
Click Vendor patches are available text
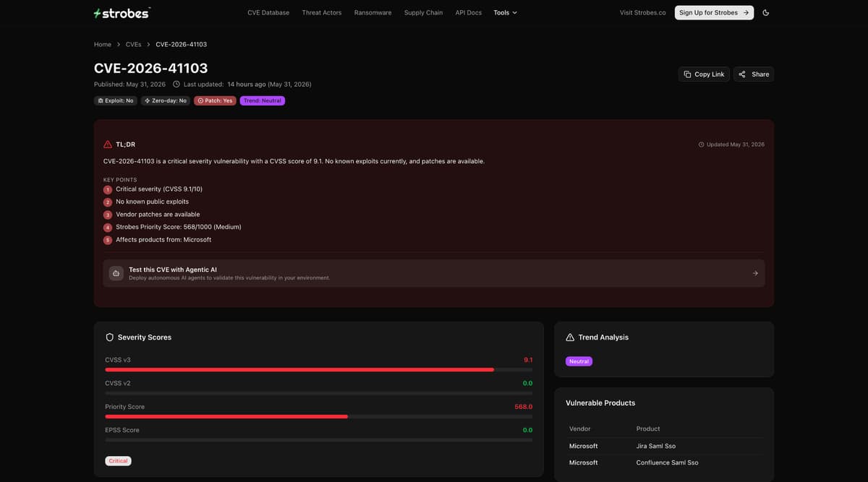tap(158, 215)
